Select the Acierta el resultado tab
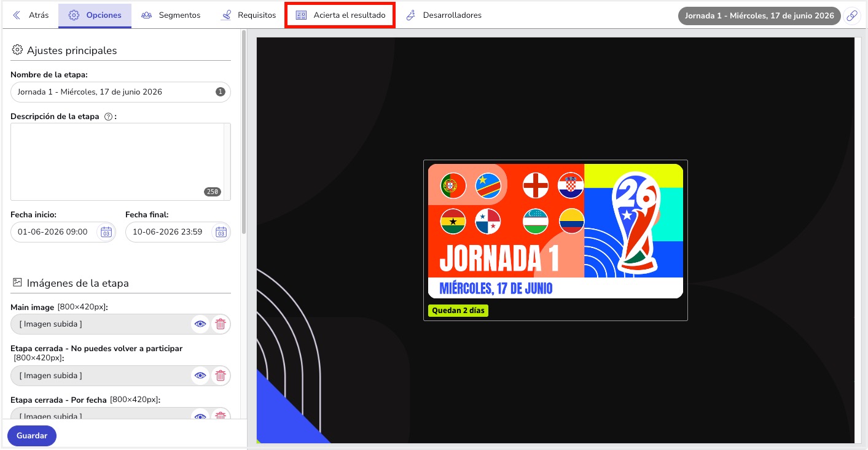868x450 pixels. point(340,15)
